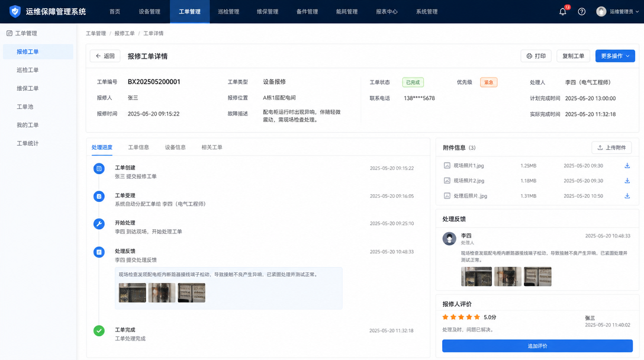Open second thumbnail in right 处理反馈 panel
The image size is (644, 360).
coord(508,277)
